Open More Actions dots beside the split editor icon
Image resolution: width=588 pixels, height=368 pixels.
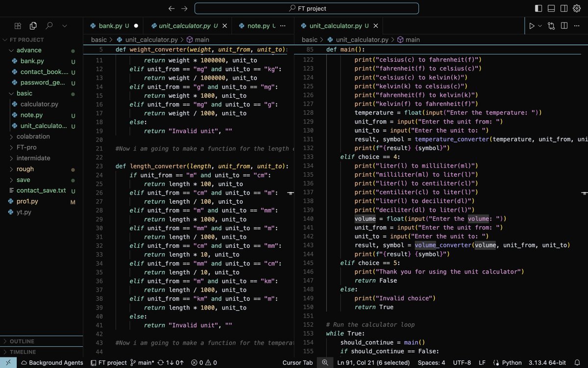(x=577, y=26)
